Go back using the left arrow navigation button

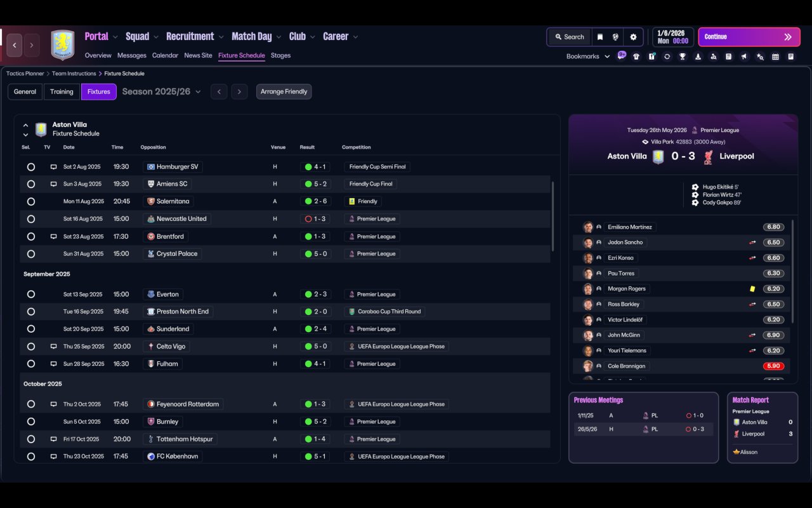click(x=15, y=46)
